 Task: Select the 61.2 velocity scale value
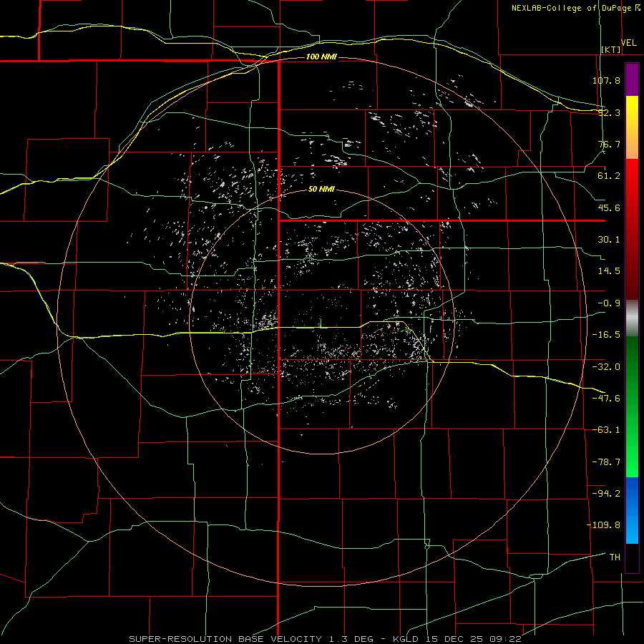click(609, 176)
